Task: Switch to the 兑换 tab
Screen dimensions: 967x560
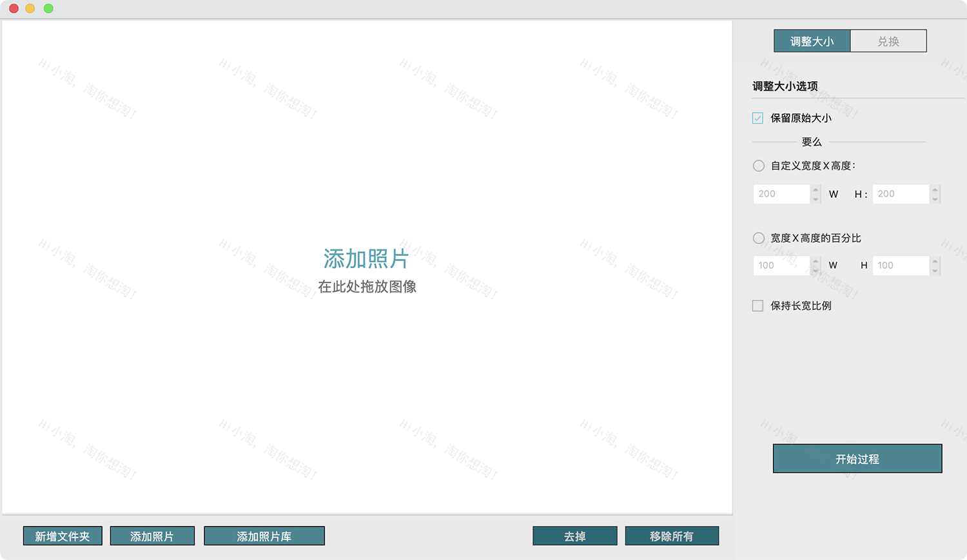Action: pyautogui.click(x=888, y=41)
